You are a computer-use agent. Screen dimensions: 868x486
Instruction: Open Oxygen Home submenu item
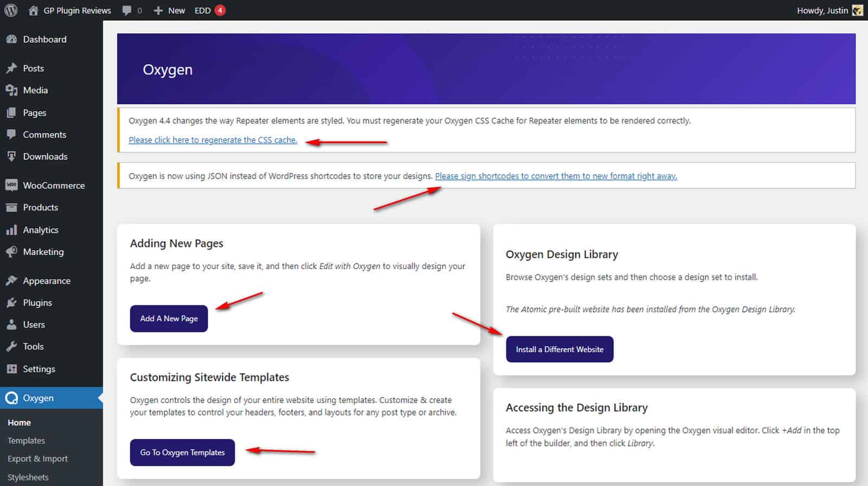point(19,423)
